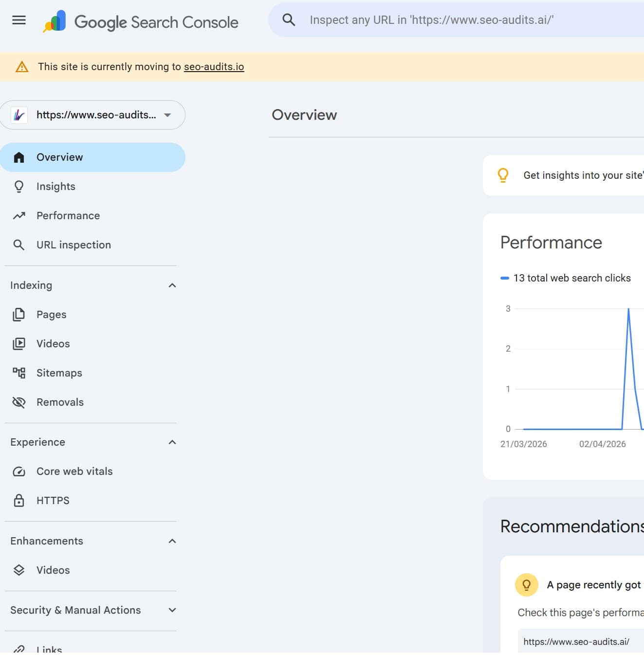Viewport: 644px width, 657px height.
Task: Click the https://www.seo-audits.ai/ recommendation URL
Action: (576, 642)
